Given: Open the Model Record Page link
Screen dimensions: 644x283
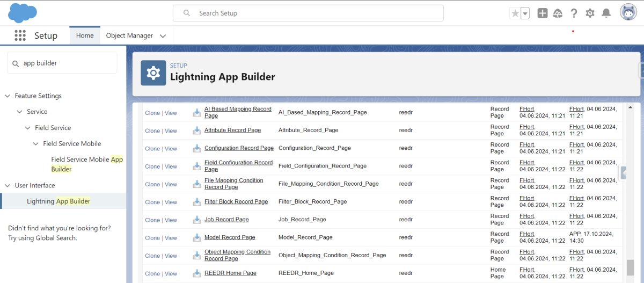Looking at the screenshot, I should pyautogui.click(x=230, y=237).
